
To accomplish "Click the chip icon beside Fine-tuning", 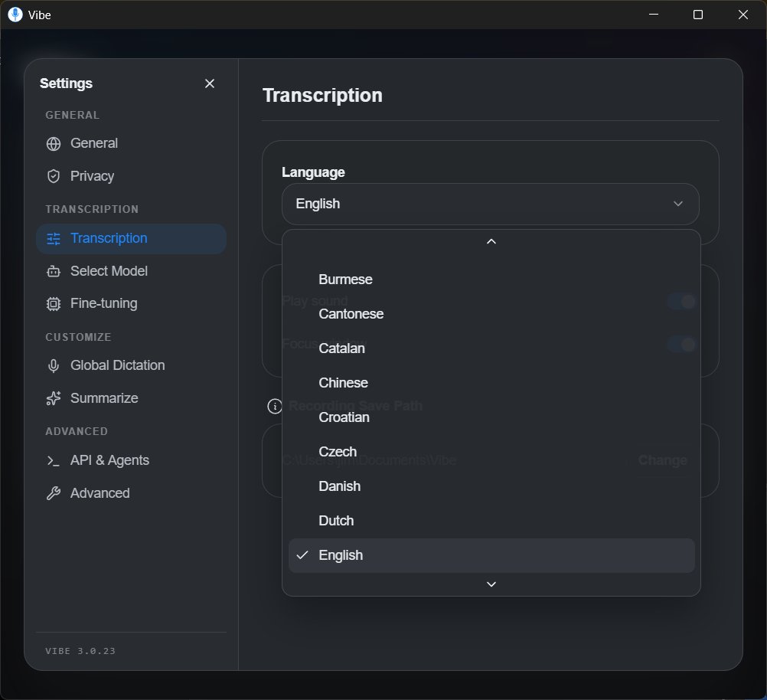I will (54, 304).
